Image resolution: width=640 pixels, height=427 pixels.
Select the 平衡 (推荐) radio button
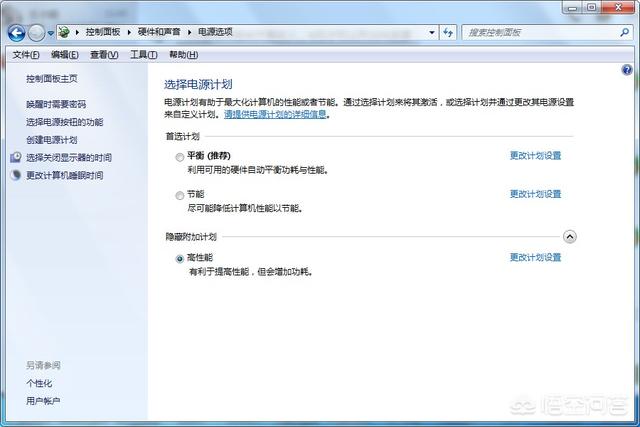pos(180,157)
